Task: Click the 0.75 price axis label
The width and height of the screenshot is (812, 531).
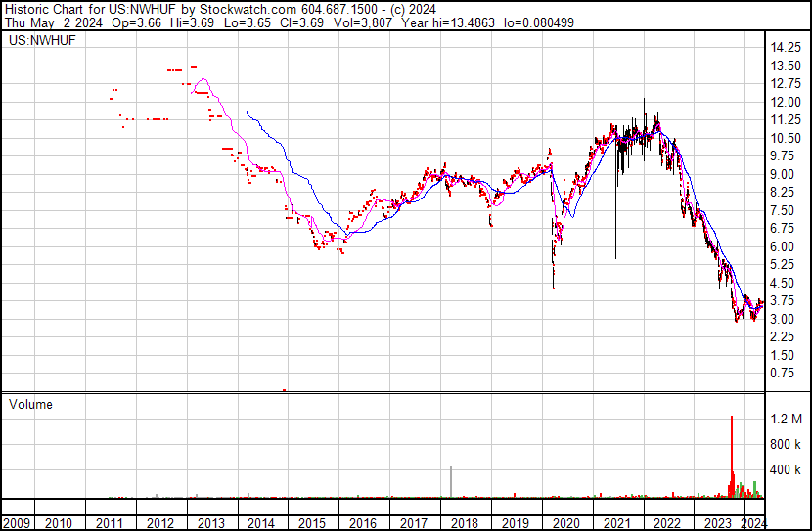Action: click(x=782, y=374)
